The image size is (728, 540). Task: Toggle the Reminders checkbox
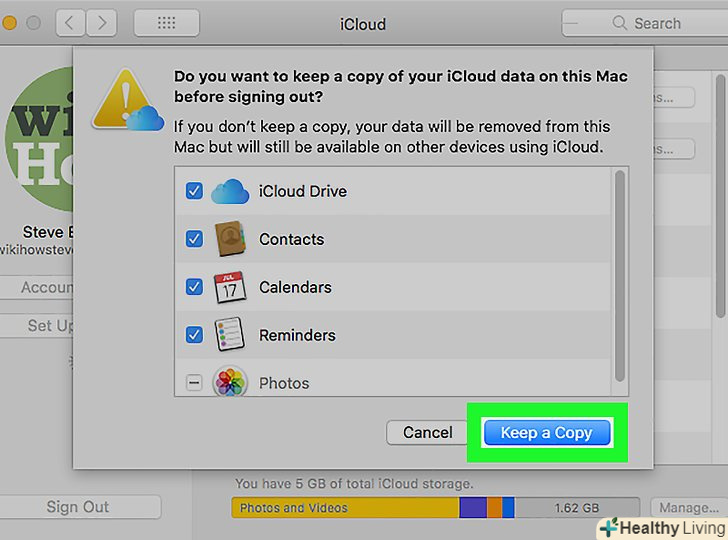coord(194,335)
